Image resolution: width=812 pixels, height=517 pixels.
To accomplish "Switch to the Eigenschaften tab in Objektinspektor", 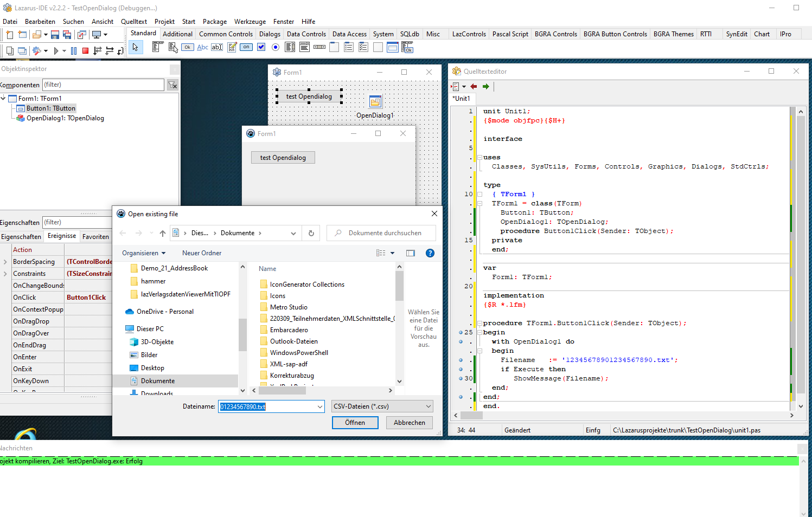I will point(21,237).
